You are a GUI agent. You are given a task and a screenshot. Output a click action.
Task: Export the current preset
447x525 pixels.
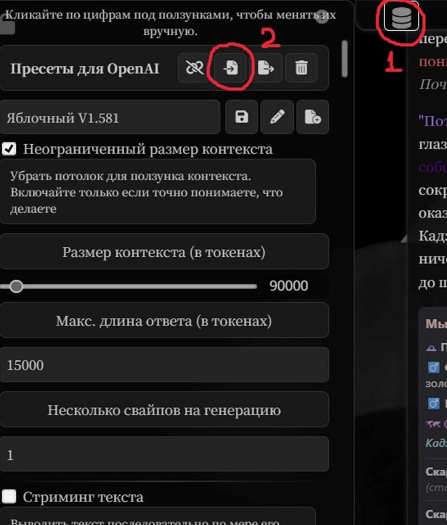pos(266,68)
